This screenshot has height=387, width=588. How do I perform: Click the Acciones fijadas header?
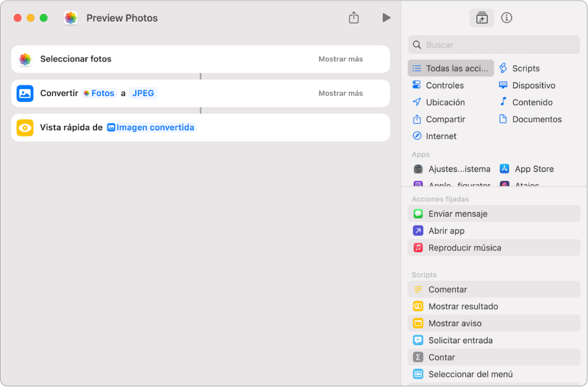(x=440, y=199)
